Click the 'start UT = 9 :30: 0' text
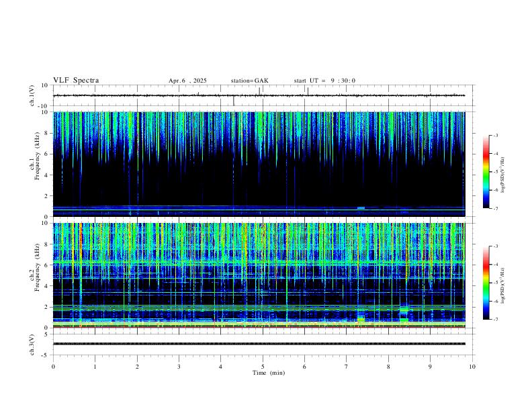 tap(324, 81)
